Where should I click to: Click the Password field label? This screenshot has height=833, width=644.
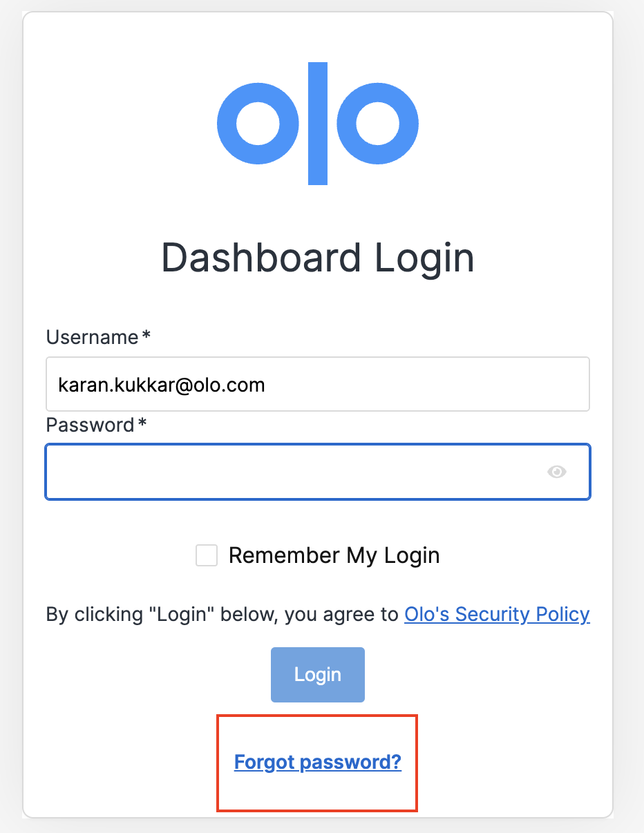click(90, 425)
